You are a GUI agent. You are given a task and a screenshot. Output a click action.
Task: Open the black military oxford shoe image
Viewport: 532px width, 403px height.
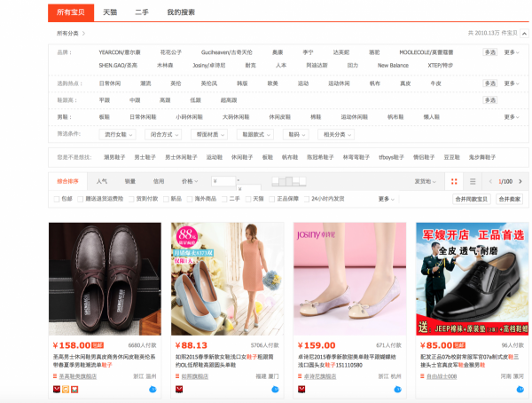(473, 279)
